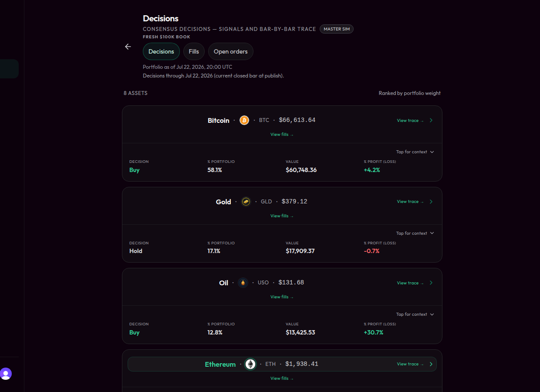
Task: Click chevron right of Gold View trace
Action: (431, 202)
